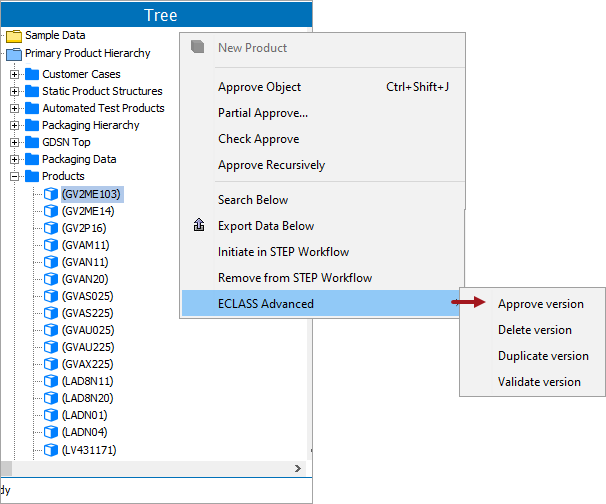Click the product cube icon for GV2P16
Viewport: 606px width, 504px height.
(51, 228)
